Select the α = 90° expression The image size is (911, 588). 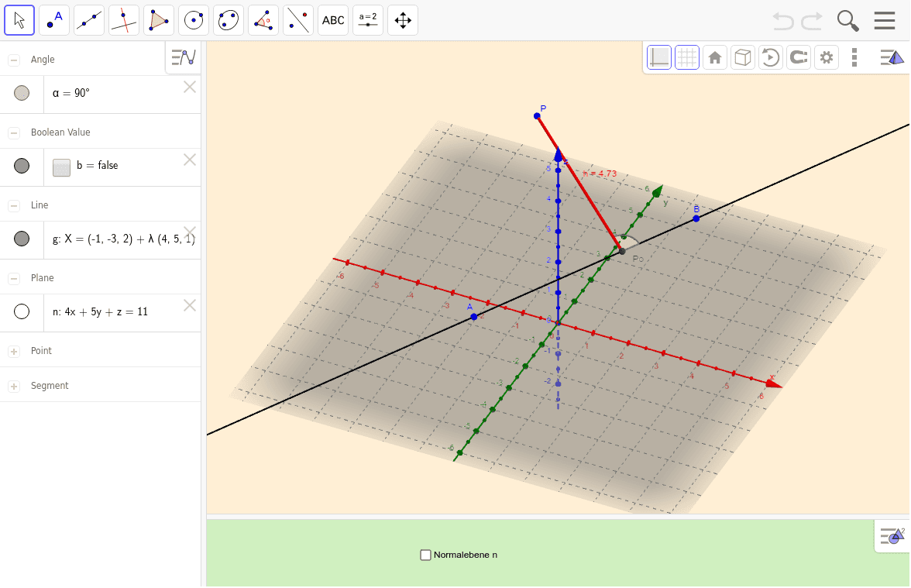click(x=71, y=93)
